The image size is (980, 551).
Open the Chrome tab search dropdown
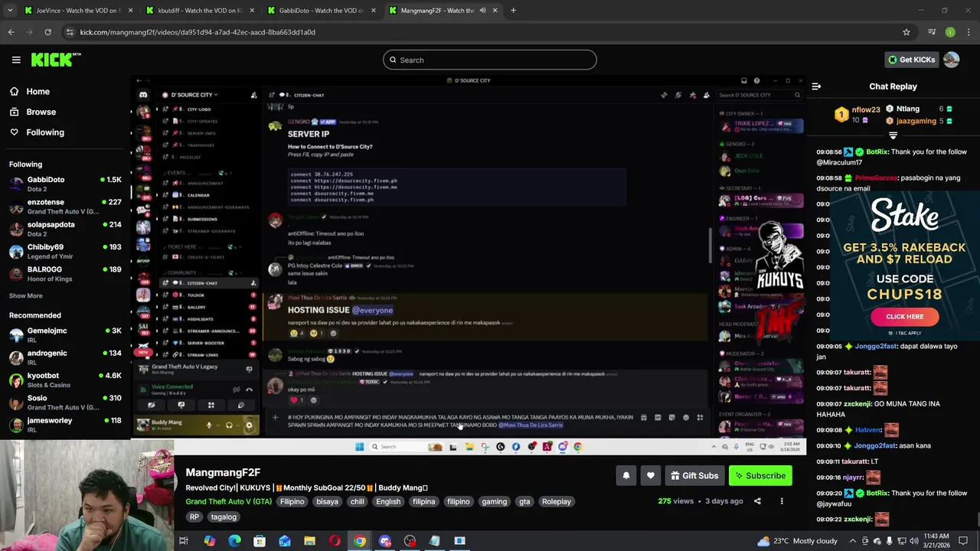point(11,11)
